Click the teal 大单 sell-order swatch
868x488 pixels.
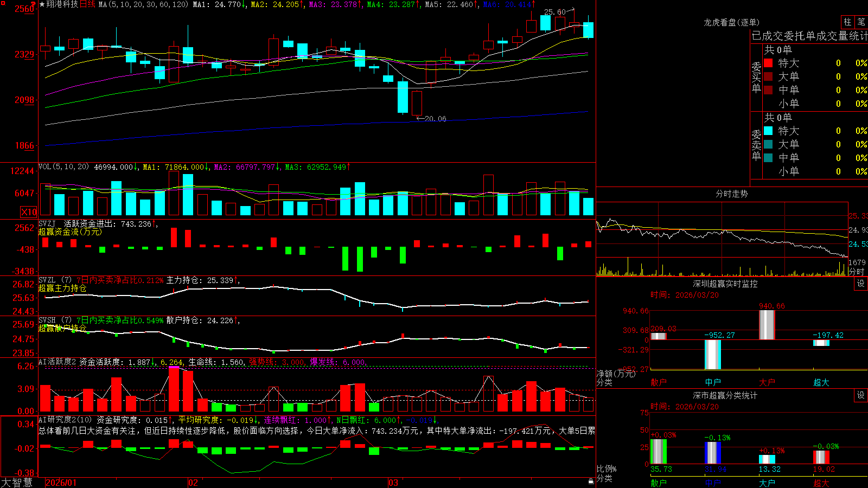(x=768, y=144)
